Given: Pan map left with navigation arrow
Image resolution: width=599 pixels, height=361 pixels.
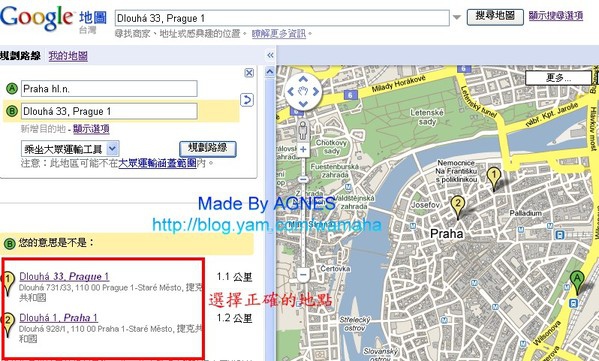Looking at the screenshot, I should tap(290, 91).
